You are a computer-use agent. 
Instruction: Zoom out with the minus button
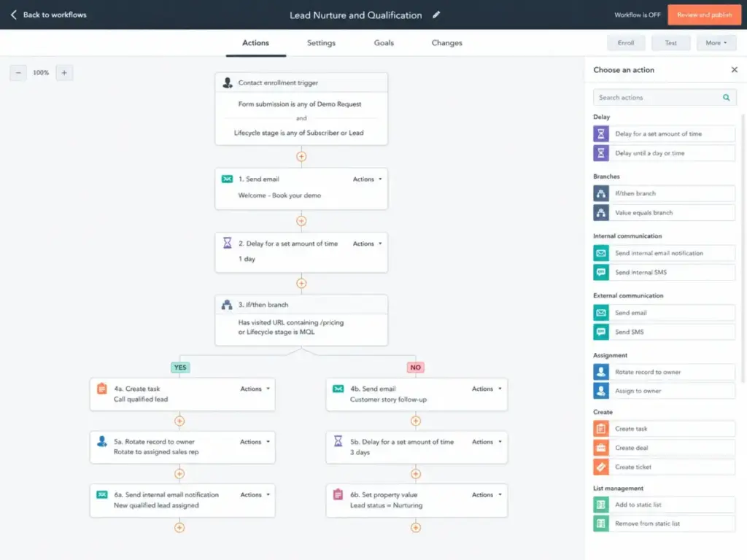coord(18,73)
